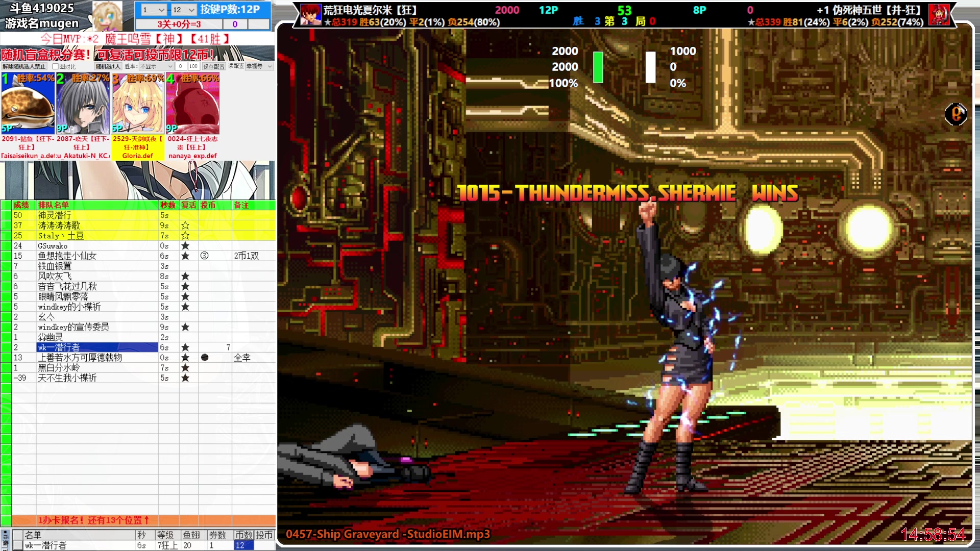Viewport: 980px width, 551px height.
Task: Click filled star in 天不生我小襟祈 row
Action: tap(185, 378)
